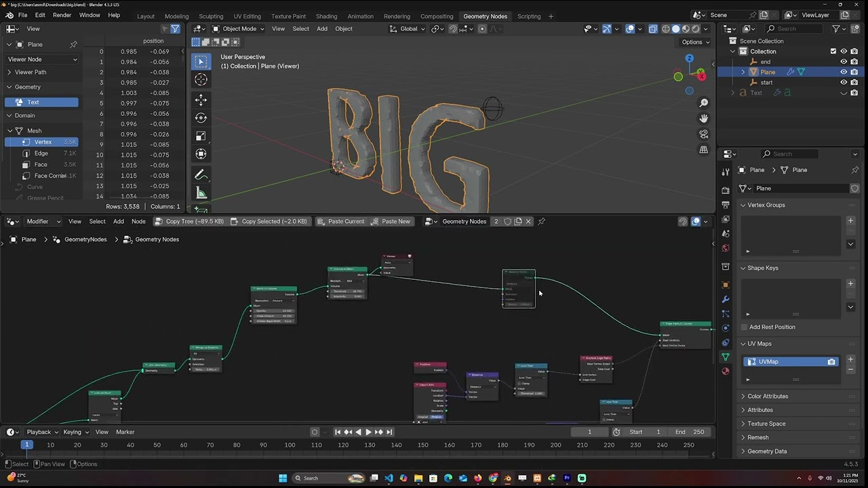Click the pan hand viewport gizmo
Screen dimensions: 868x488
click(x=704, y=119)
